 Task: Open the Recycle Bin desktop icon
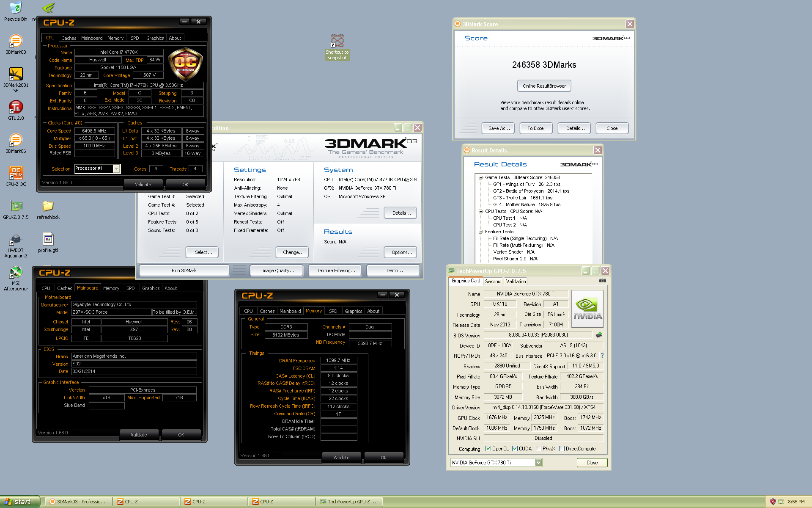[16, 11]
